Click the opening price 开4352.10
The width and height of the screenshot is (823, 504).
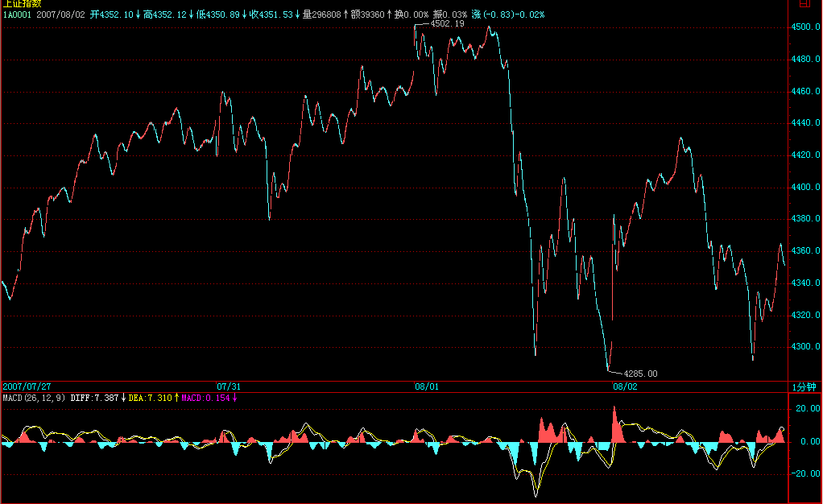click(x=111, y=14)
